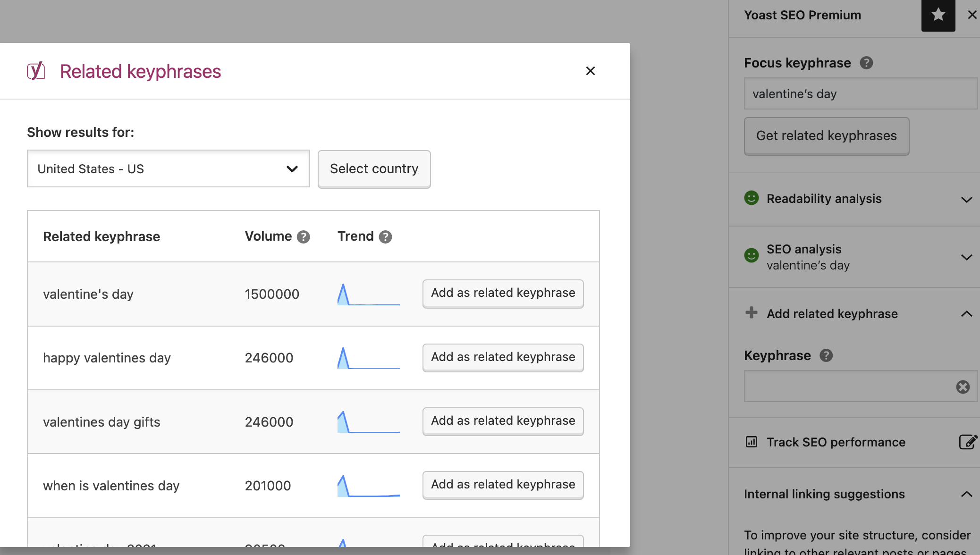
Task: Click the Track SEO performance chart icon
Action: coord(752,442)
